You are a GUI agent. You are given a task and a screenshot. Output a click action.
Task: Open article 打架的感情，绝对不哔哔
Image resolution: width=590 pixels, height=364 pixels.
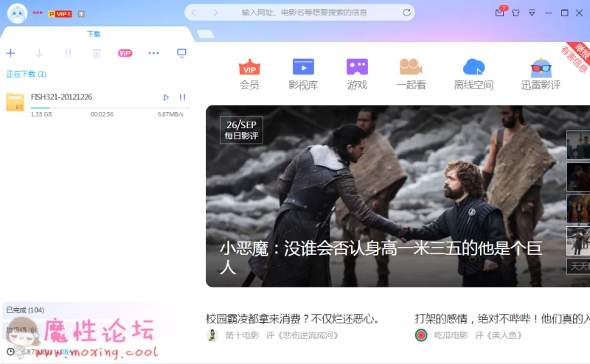tap(502, 319)
